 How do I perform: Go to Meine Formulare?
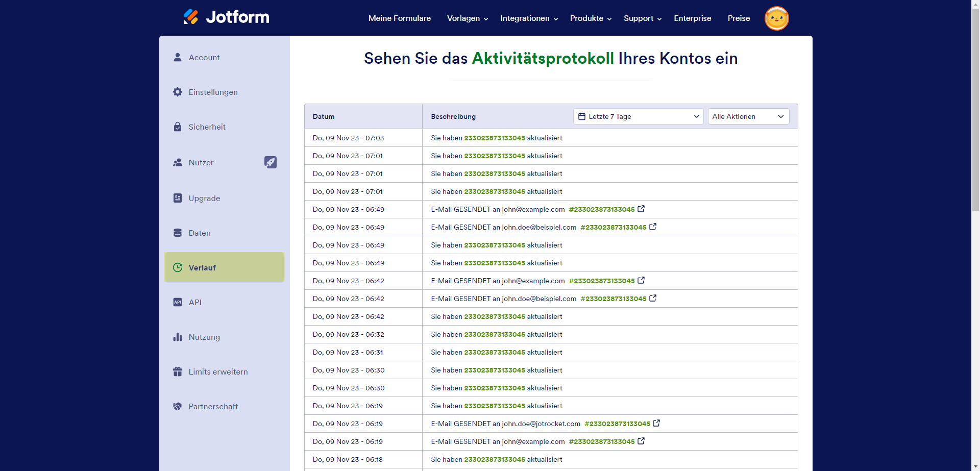point(399,18)
